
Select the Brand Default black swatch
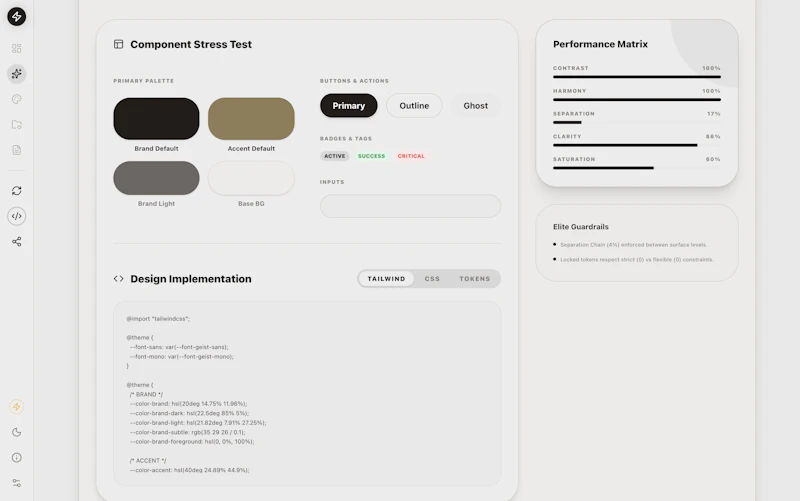click(156, 119)
